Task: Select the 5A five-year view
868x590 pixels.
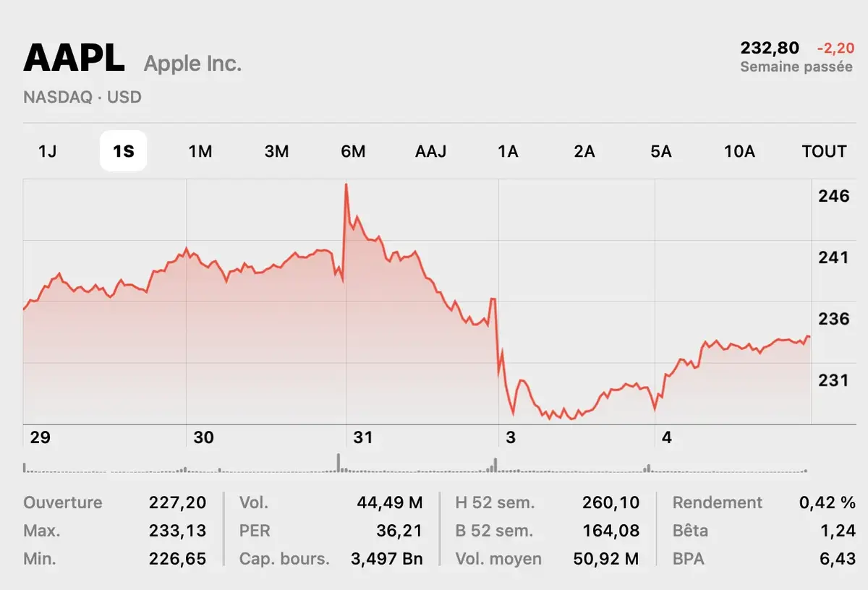Action: point(662,151)
